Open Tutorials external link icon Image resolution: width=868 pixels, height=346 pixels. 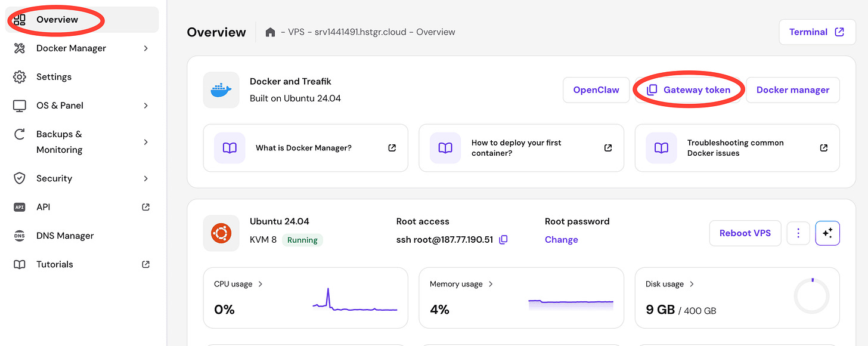pyautogui.click(x=145, y=264)
